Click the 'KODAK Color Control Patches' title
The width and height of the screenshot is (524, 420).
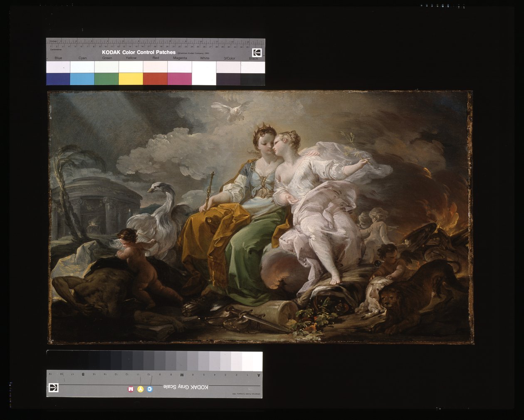(139, 52)
